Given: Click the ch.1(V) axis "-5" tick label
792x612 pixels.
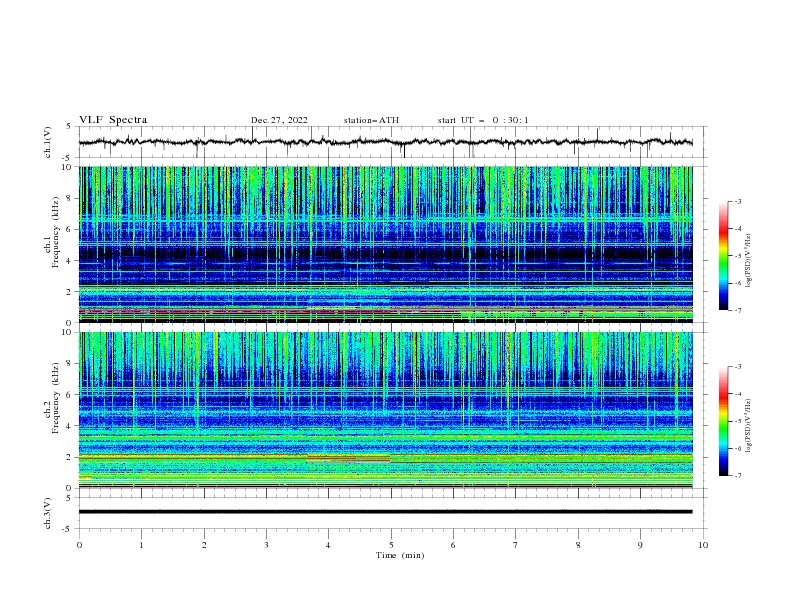Looking at the screenshot, I should (68, 158).
